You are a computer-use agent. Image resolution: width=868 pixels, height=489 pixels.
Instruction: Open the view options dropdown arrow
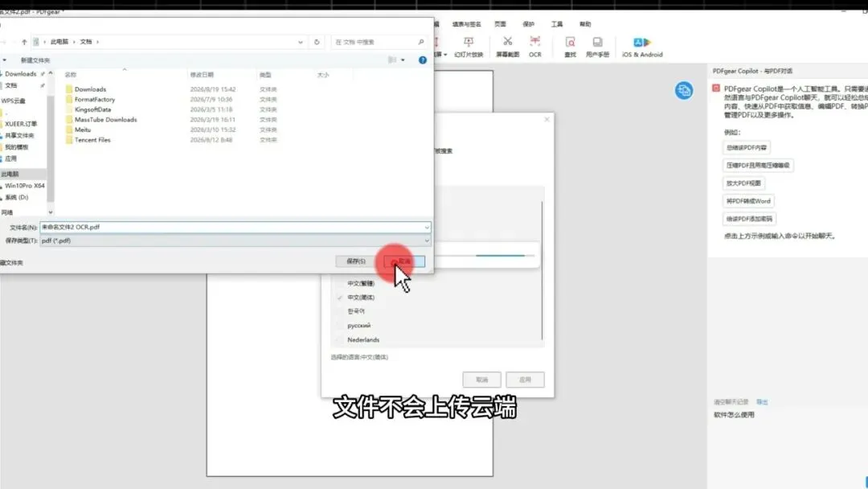point(403,60)
